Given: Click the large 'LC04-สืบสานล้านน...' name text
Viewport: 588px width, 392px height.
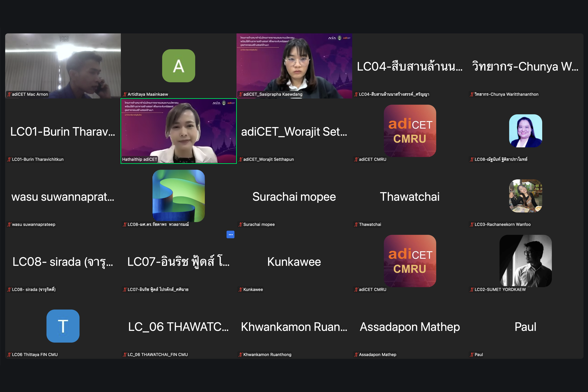Looking at the screenshot, I should (410, 66).
